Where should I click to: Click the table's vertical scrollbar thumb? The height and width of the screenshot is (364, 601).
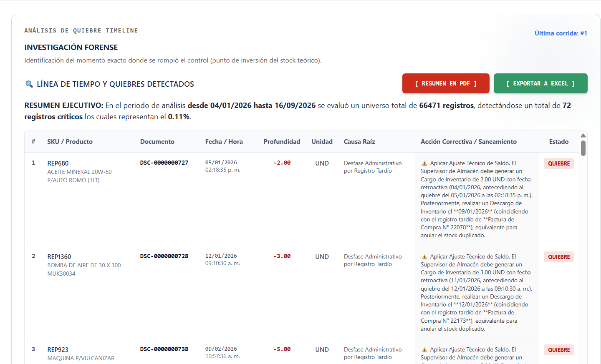583,148
